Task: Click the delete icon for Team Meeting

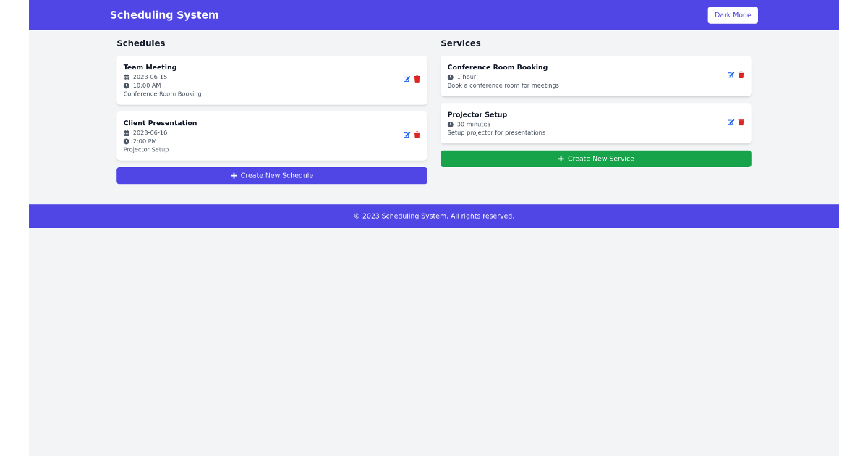Action: click(x=417, y=80)
